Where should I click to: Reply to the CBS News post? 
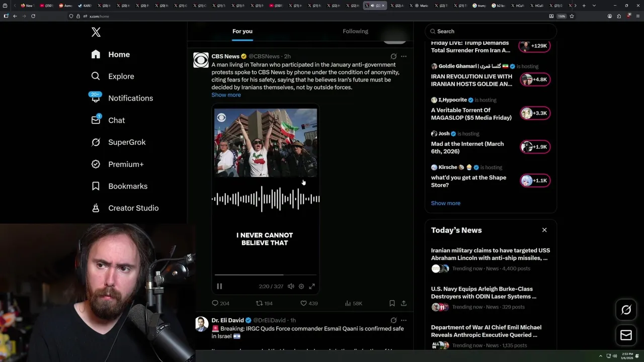coord(220,303)
